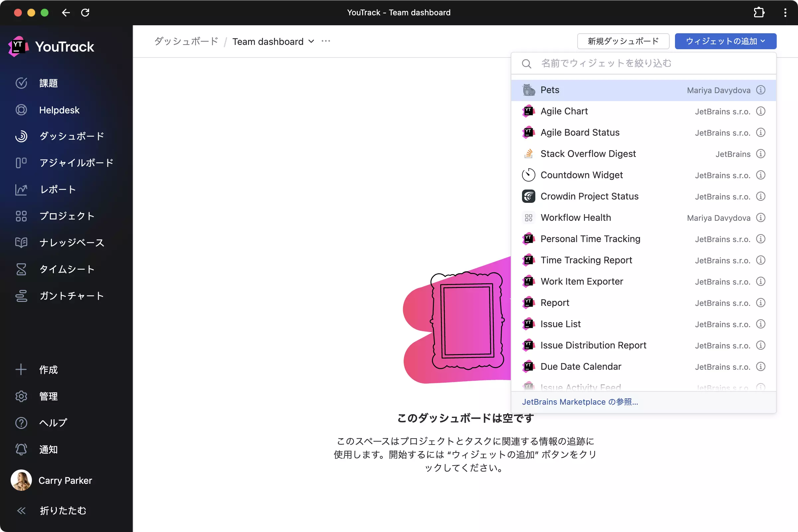Screen dimensions: 798x532
Task: Click the レポート (Reports) sidebar icon
Action: pyautogui.click(x=21, y=189)
